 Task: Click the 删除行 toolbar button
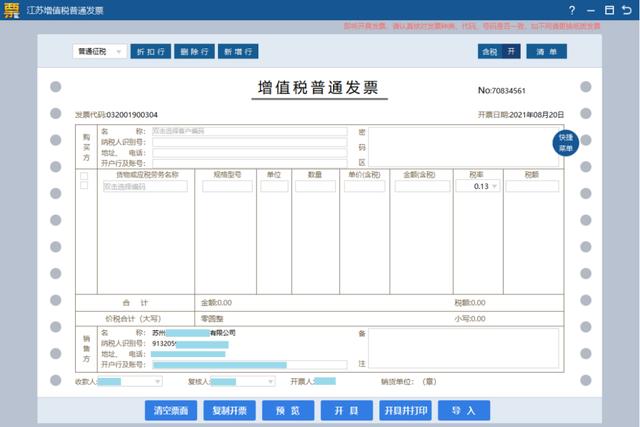point(194,51)
